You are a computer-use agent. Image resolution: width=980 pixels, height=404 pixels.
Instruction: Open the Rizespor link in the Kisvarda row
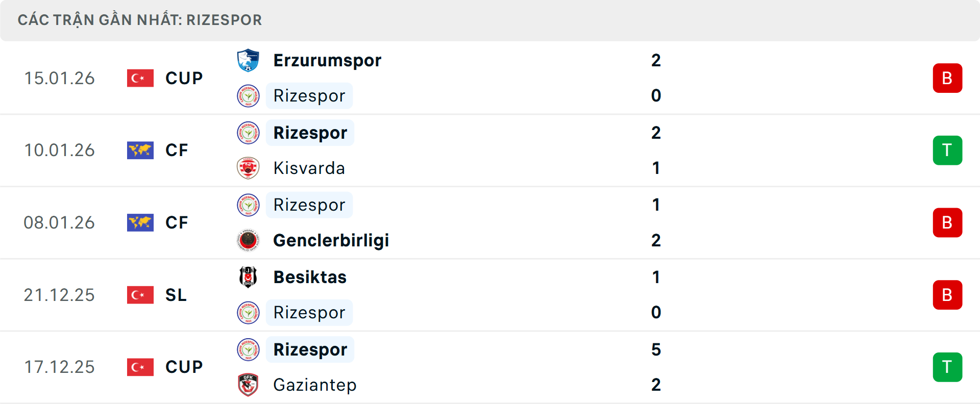(x=309, y=133)
